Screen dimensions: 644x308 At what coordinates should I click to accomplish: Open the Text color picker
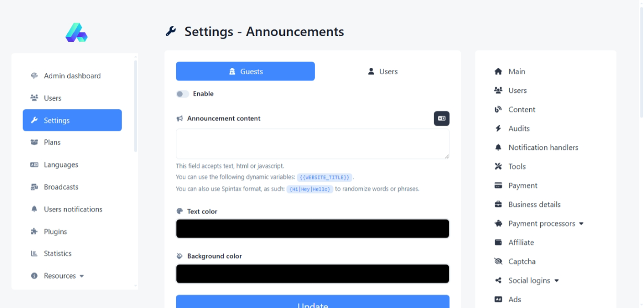pyautogui.click(x=313, y=229)
